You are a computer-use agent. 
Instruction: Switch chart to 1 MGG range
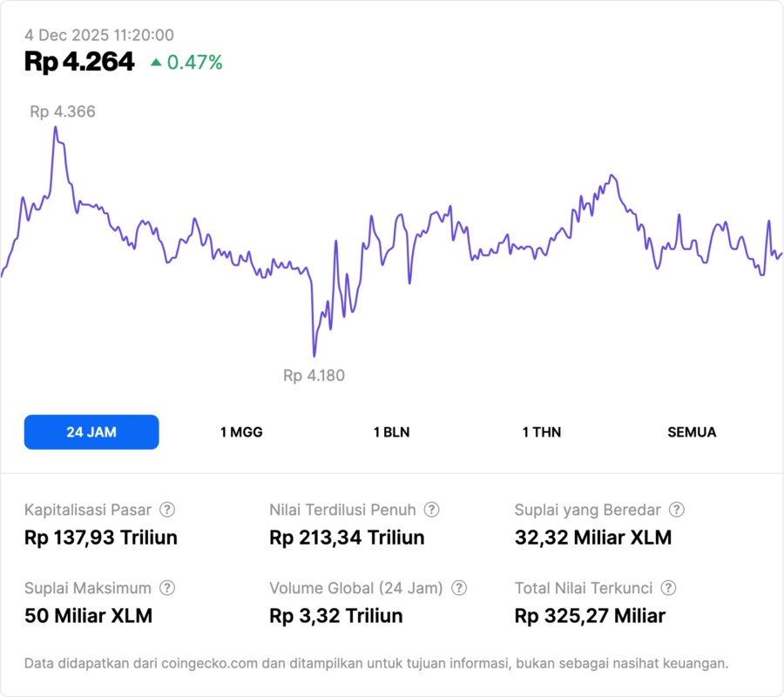click(241, 432)
